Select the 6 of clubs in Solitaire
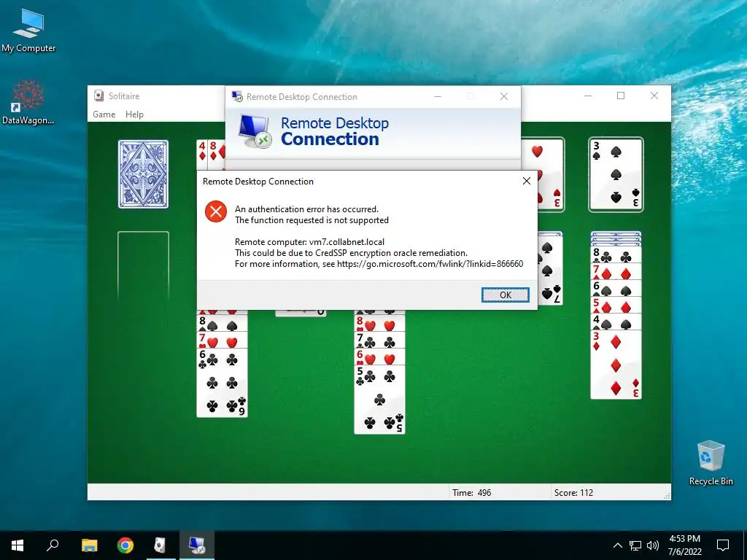 coord(222,383)
